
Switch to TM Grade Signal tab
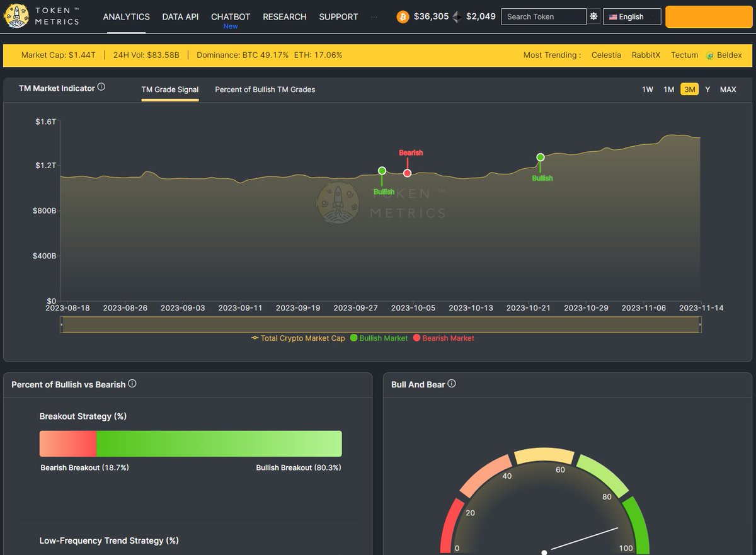[170, 89]
